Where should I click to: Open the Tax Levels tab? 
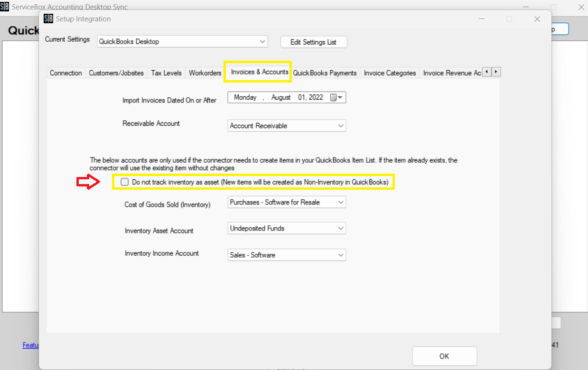coord(166,73)
